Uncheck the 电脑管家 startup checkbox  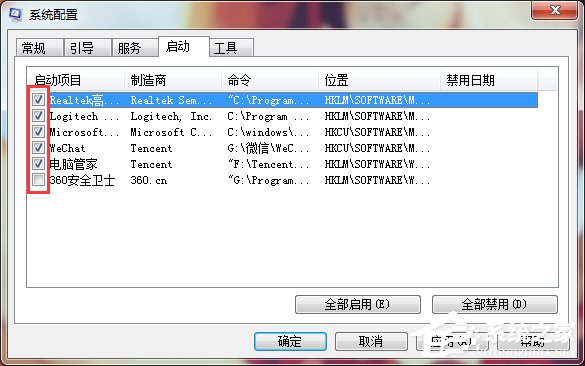(38, 163)
